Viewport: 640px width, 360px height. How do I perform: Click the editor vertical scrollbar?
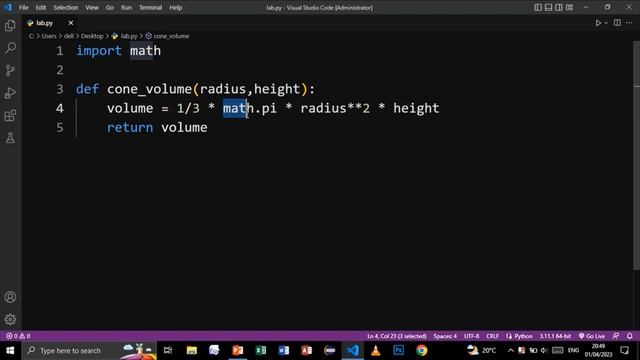click(x=636, y=155)
